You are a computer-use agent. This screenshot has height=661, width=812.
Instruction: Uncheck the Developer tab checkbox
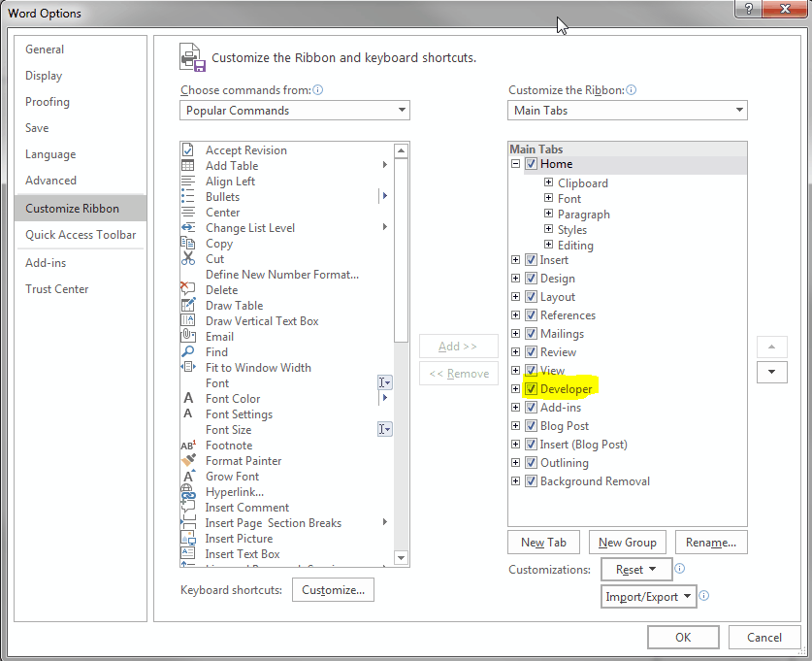[x=532, y=388]
